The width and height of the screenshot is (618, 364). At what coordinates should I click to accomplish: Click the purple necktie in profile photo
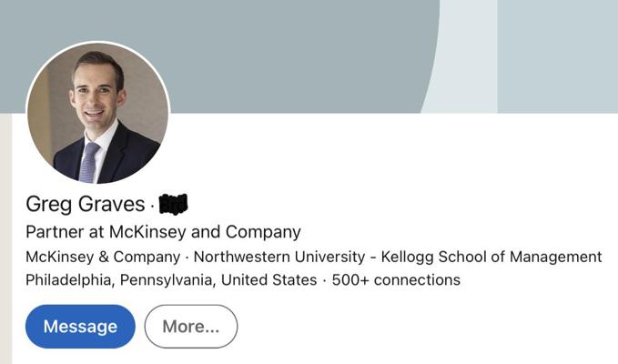pos(89,163)
